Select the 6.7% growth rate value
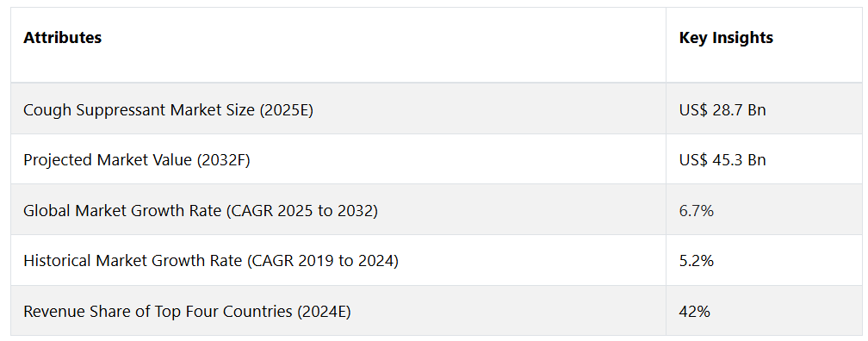The image size is (868, 341). (697, 211)
